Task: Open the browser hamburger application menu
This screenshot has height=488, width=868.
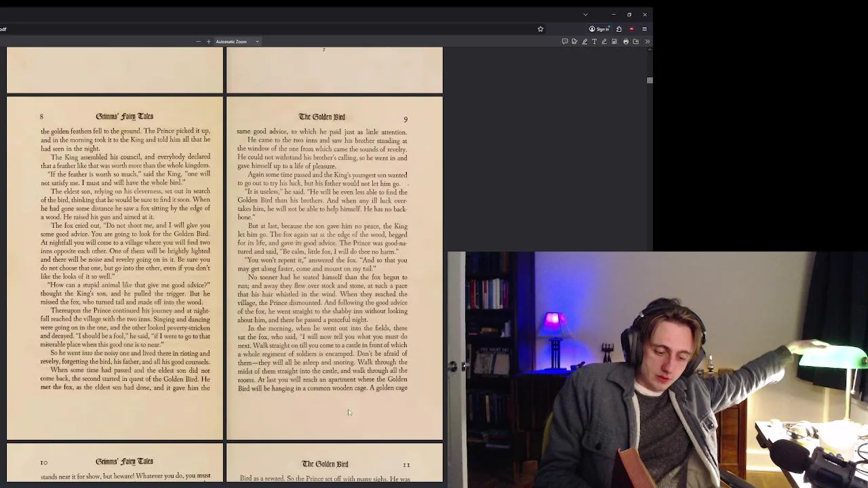Action: pyautogui.click(x=644, y=29)
